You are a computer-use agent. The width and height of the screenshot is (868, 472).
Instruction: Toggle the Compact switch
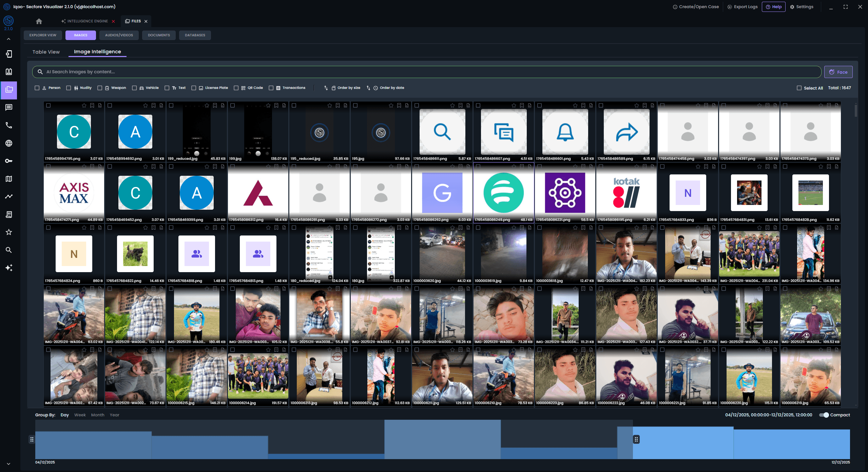point(824,415)
